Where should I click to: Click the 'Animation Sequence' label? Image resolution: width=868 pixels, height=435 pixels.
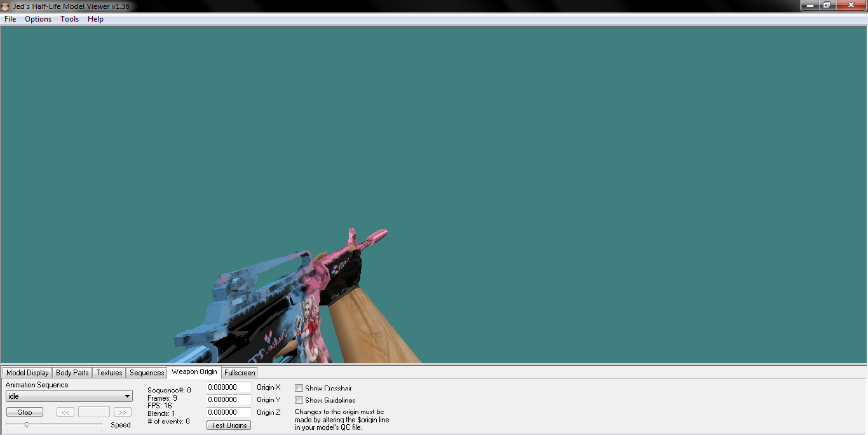(x=37, y=385)
